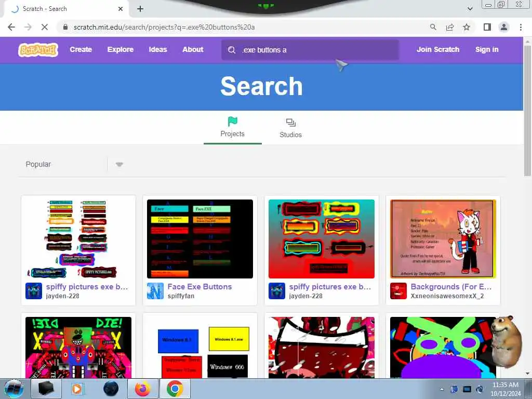Click the Projects flag icon
532x399 pixels.
tap(232, 122)
